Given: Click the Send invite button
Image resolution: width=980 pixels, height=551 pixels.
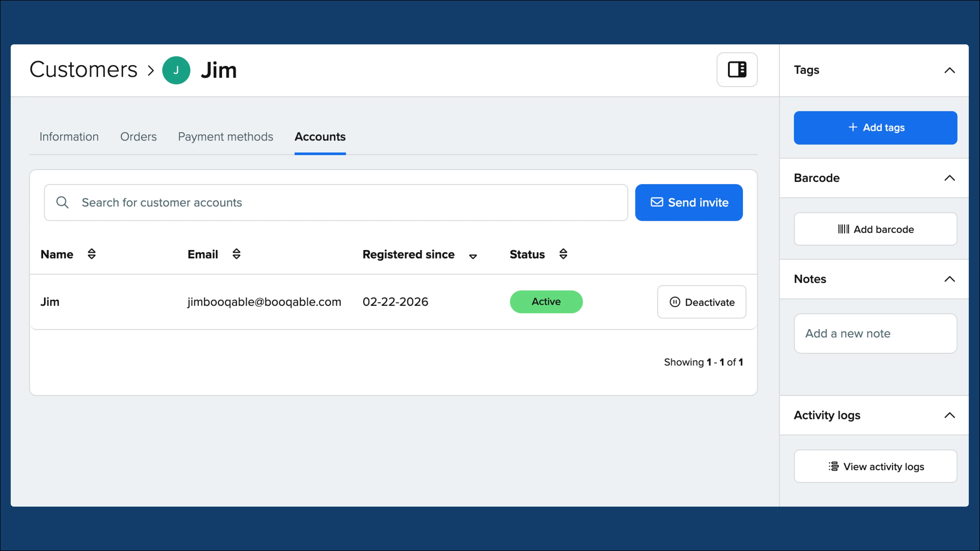Looking at the screenshot, I should 689,202.
